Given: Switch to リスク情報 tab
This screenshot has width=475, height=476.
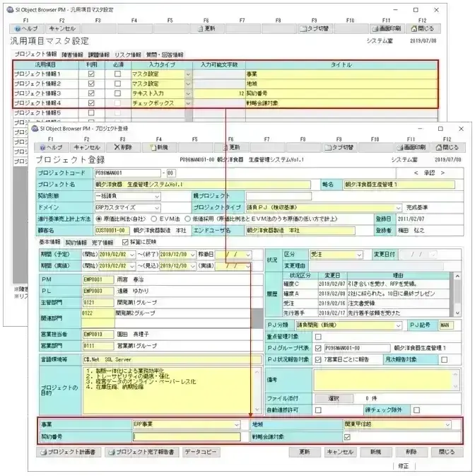Looking at the screenshot, I should (128, 55).
